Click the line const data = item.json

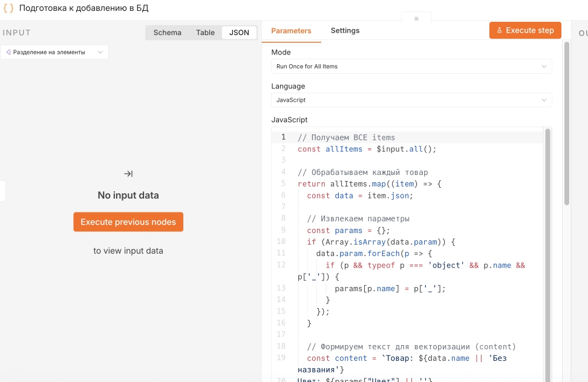click(359, 196)
